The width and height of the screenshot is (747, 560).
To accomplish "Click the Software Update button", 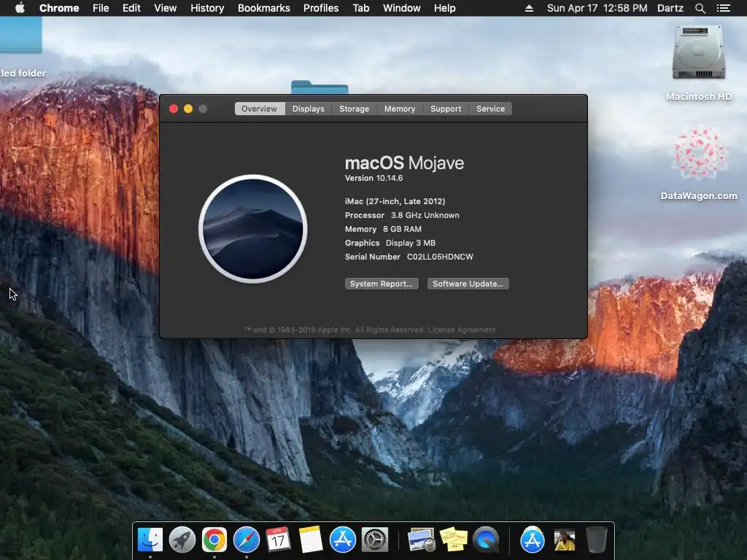I will tap(468, 284).
